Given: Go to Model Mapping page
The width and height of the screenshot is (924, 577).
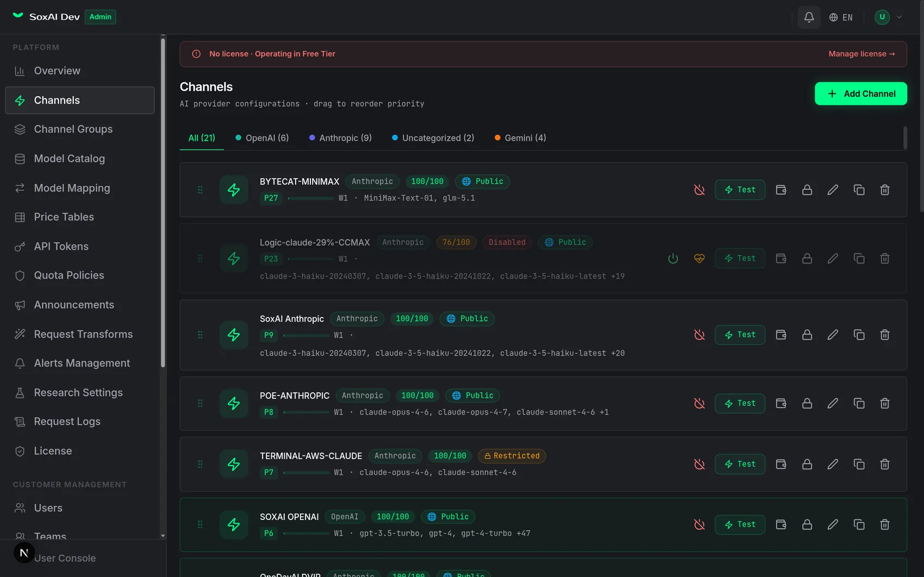Looking at the screenshot, I should 80,188.
